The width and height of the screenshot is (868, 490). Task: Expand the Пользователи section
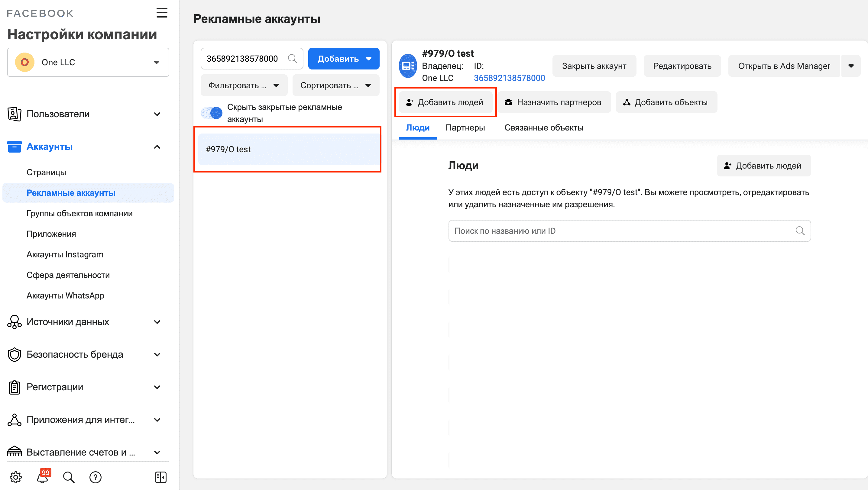click(x=157, y=114)
